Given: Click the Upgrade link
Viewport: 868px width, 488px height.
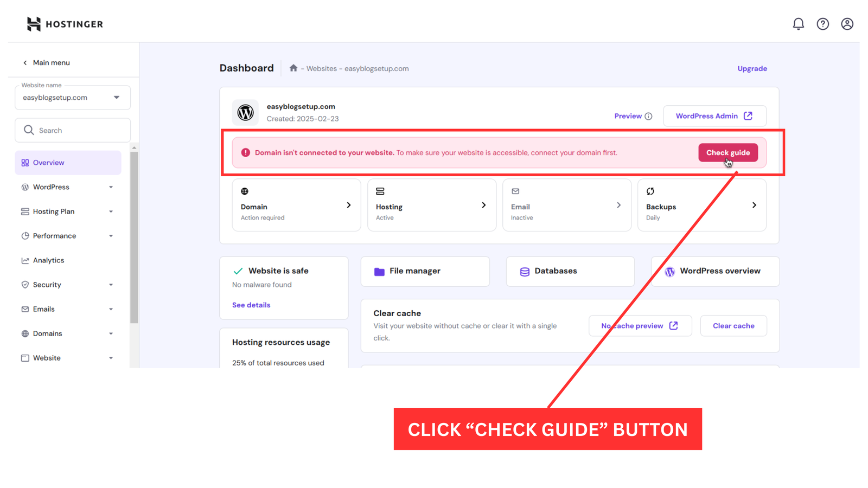Looking at the screenshot, I should coord(752,68).
